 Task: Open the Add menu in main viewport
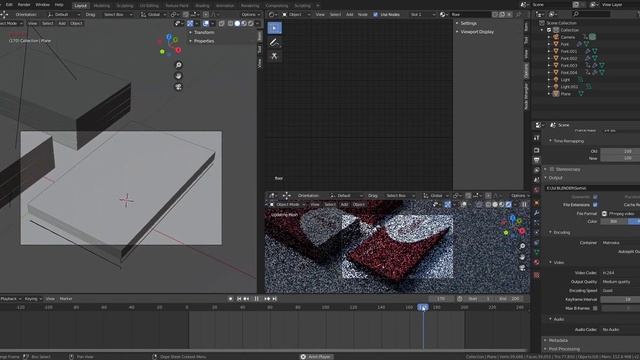coord(62,23)
